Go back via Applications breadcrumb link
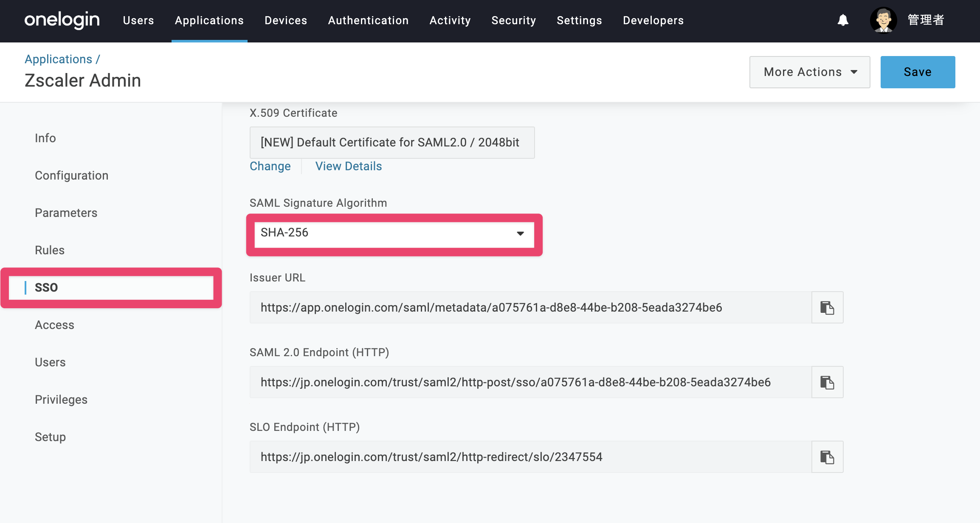The image size is (980, 523). coord(59,59)
